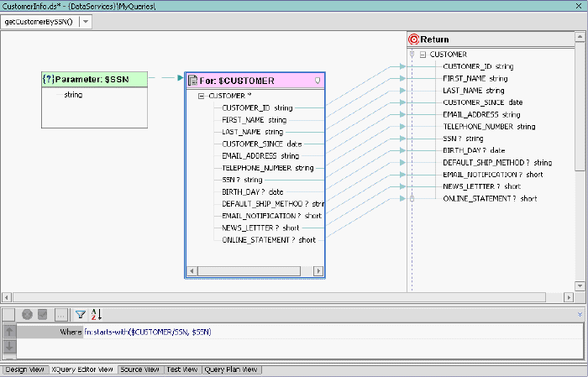Click the marker beside ONLINE_STATEMENT in Return
588x377 pixels.
(412, 199)
